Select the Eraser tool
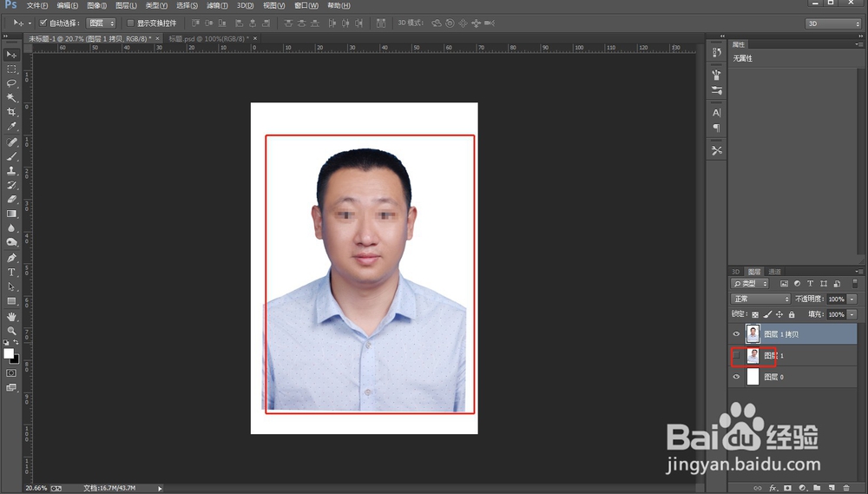The width and height of the screenshot is (868, 494). 11,200
